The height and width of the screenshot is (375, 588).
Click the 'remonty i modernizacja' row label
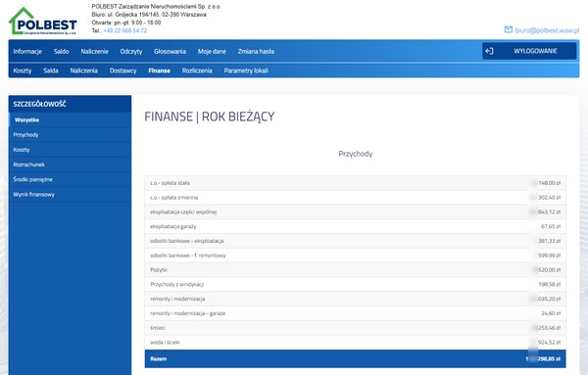[x=177, y=299]
